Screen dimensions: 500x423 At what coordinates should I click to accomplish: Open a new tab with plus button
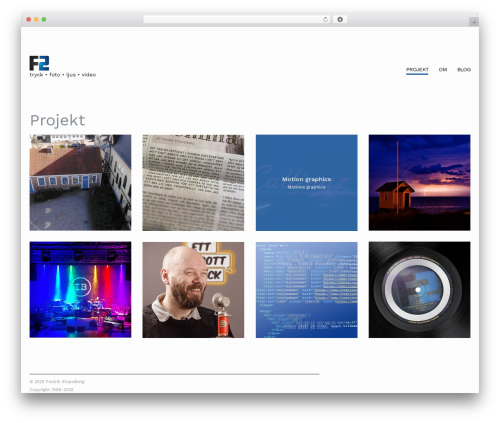(474, 22)
